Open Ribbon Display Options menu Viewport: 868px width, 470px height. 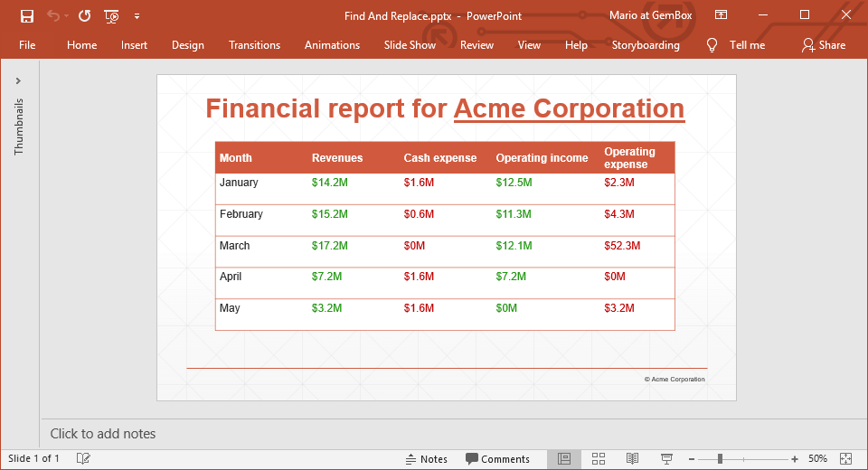point(721,15)
